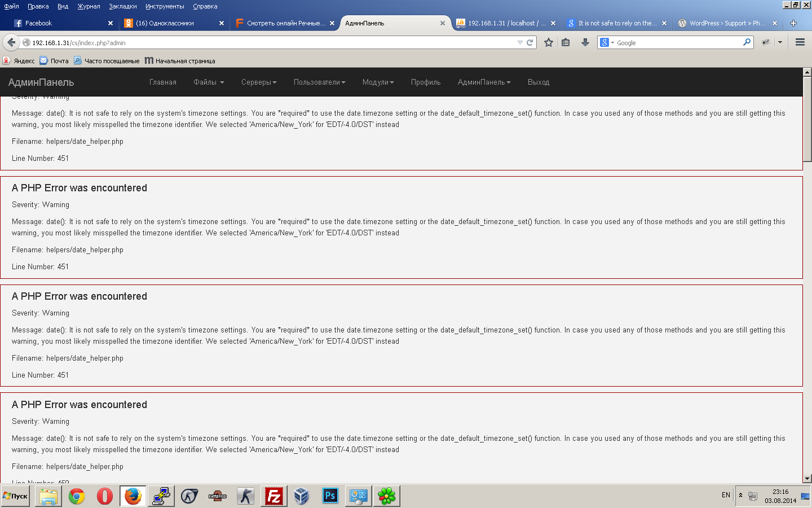Expand the Модули dropdown menu
This screenshot has width=812, height=508.
pyautogui.click(x=378, y=82)
